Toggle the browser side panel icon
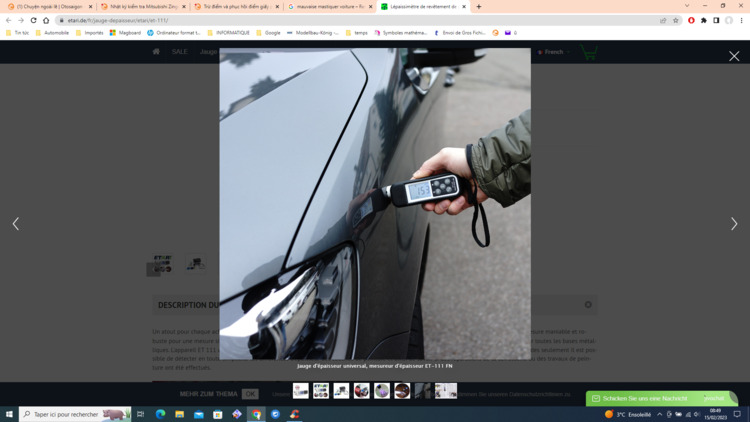Viewport: 750px width, 422px height. point(716,20)
